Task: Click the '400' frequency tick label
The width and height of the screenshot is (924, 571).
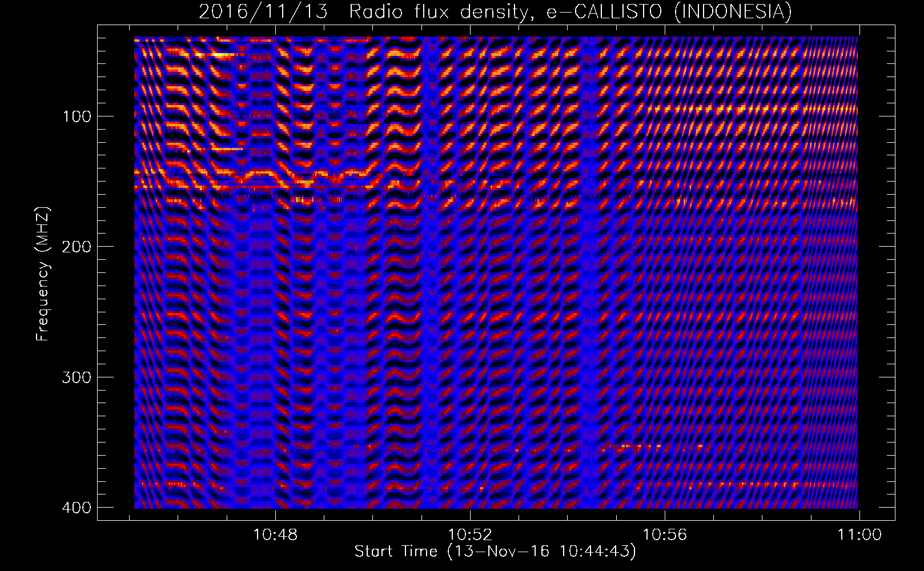Action: point(77,508)
